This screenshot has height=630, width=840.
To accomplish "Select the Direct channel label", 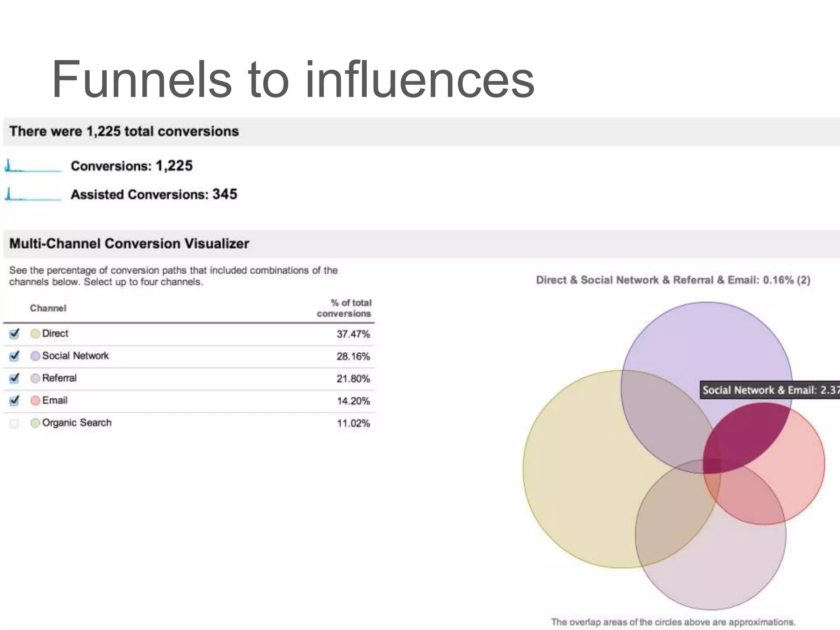I will tap(55, 333).
